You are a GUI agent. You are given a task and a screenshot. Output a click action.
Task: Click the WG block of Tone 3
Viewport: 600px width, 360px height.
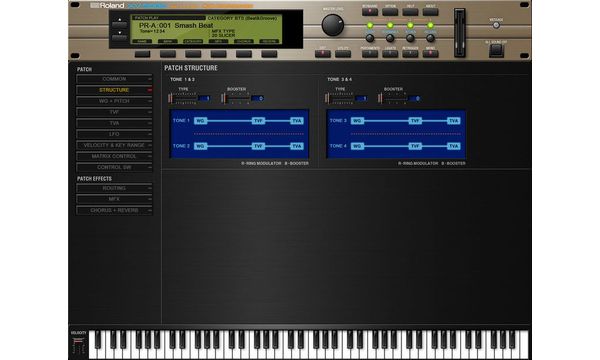click(x=357, y=121)
